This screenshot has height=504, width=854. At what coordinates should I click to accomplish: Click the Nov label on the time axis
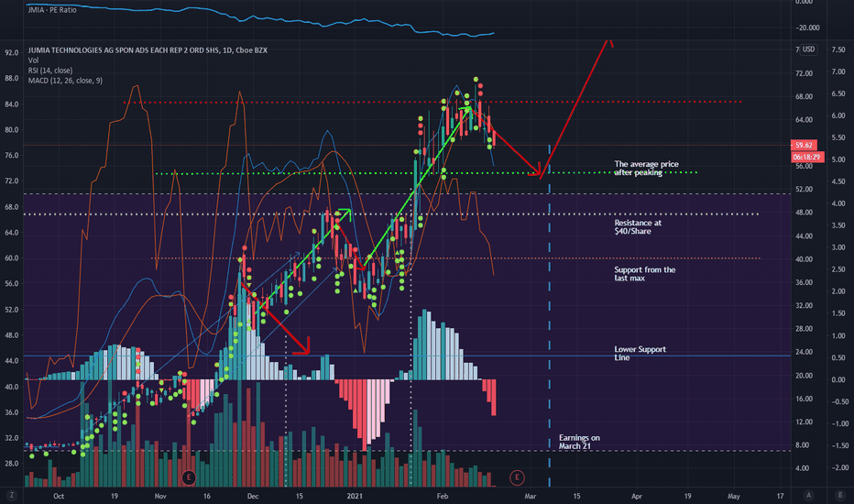160,497
